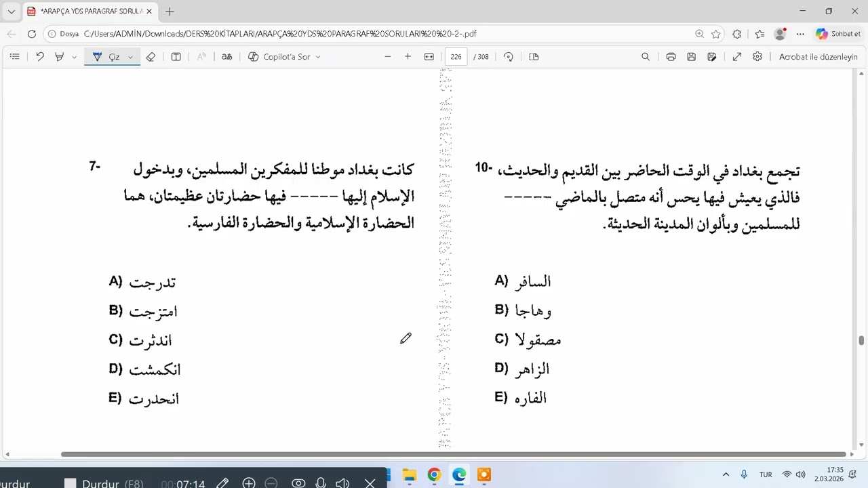868x488 pixels.
Task: Undo the last annotation with the undo icon
Action: (40, 57)
